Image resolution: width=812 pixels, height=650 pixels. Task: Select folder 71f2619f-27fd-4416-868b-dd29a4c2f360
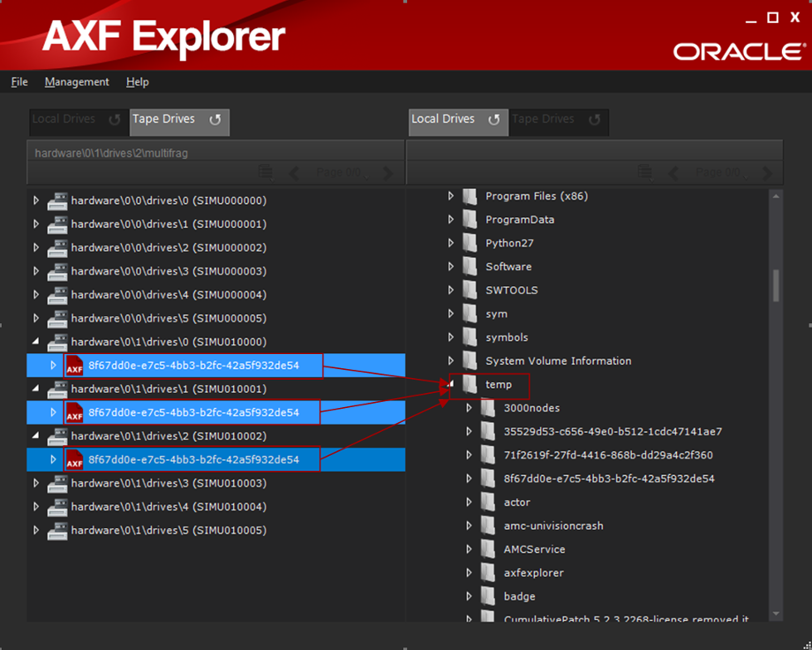coord(608,455)
